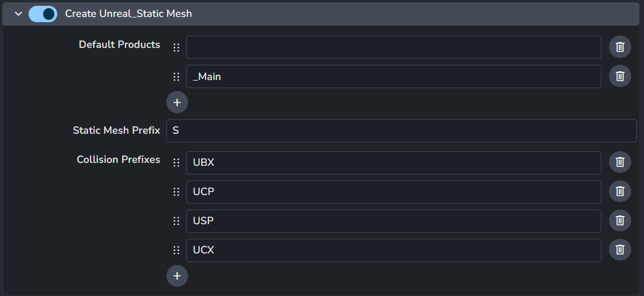Remove the USP collision prefix
Image resolution: width=644 pixels, height=296 pixels.
(619, 221)
